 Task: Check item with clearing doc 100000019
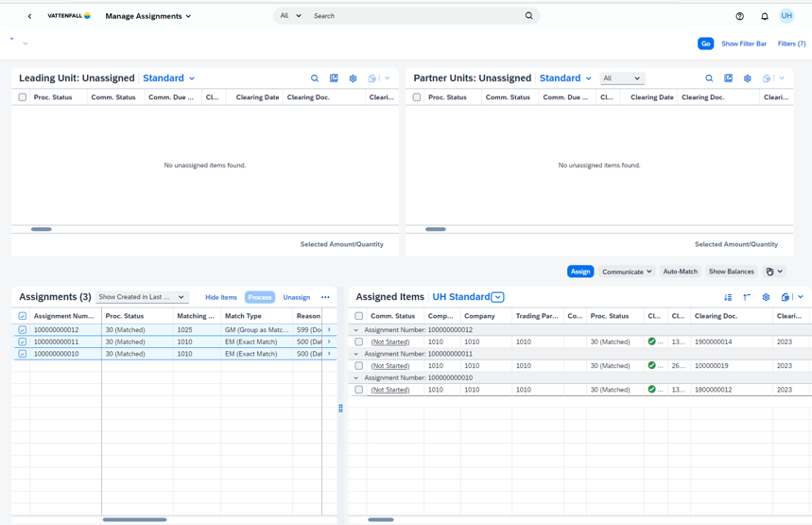[x=359, y=365]
